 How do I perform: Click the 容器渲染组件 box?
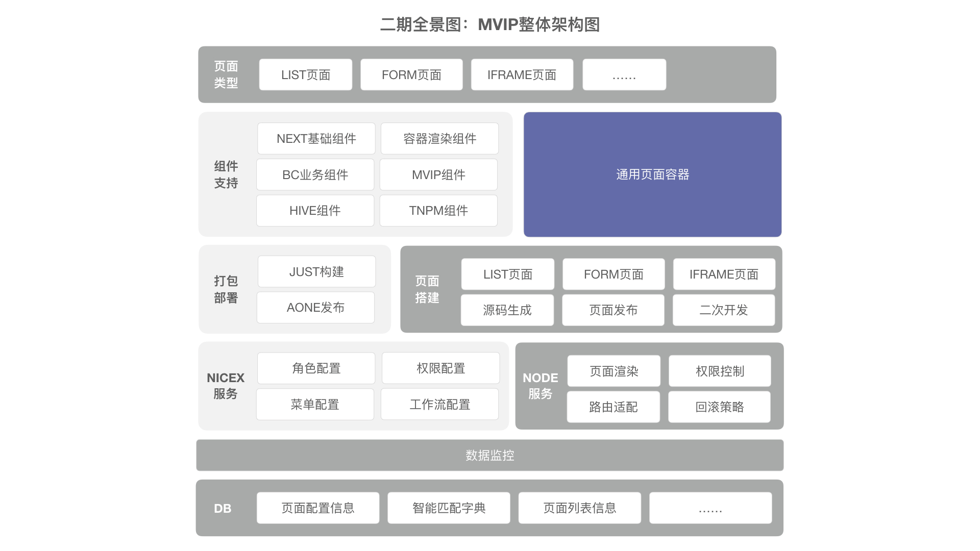point(439,139)
